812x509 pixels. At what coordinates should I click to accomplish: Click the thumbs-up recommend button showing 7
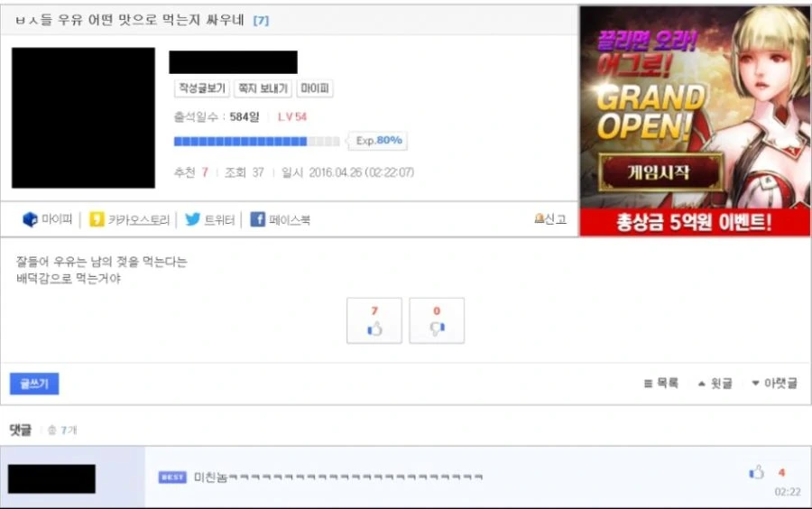click(374, 320)
